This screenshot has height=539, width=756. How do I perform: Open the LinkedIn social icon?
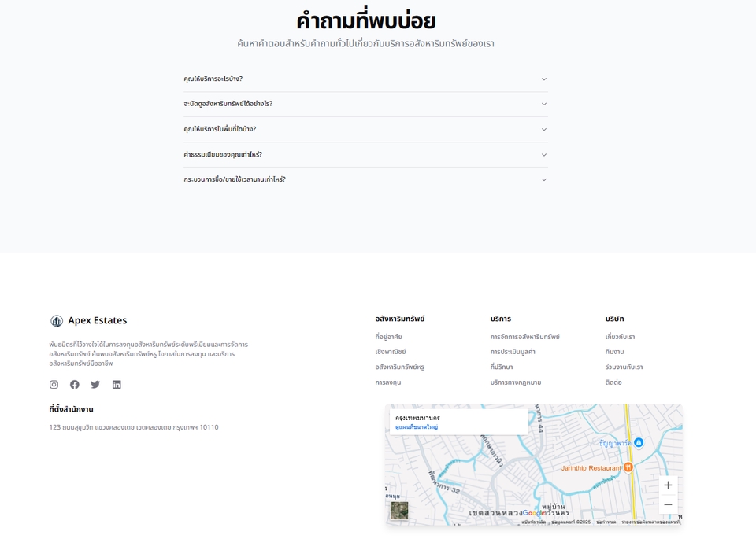(117, 385)
